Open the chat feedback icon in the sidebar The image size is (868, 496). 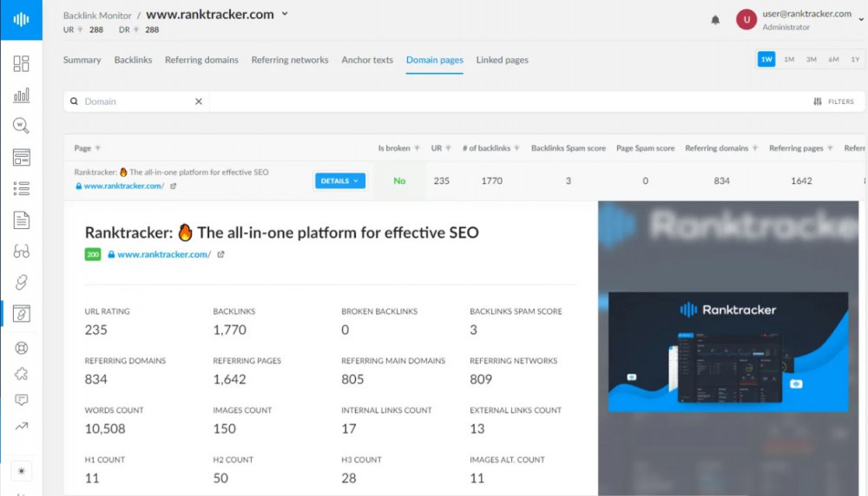pos(21,400)
